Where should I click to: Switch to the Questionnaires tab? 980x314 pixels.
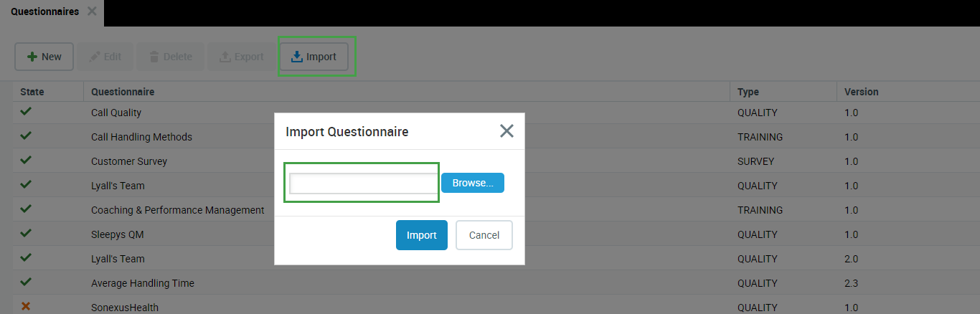point(44,11)
